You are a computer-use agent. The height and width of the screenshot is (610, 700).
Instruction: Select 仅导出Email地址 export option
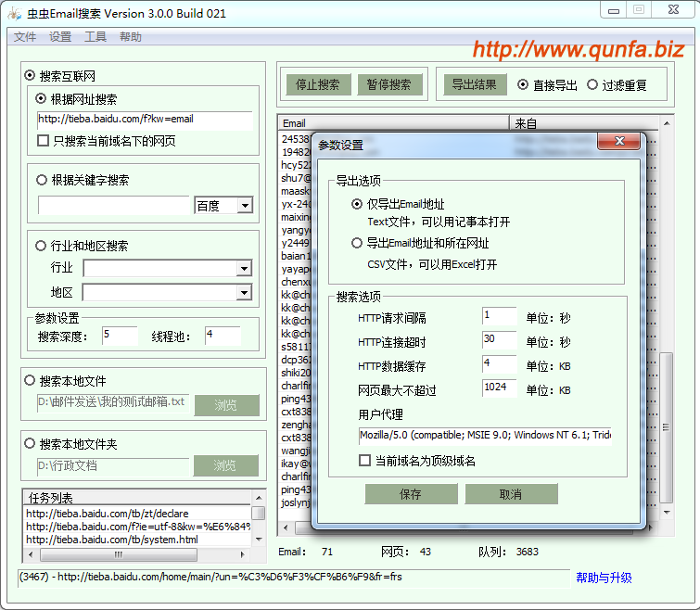click(358, 204)
